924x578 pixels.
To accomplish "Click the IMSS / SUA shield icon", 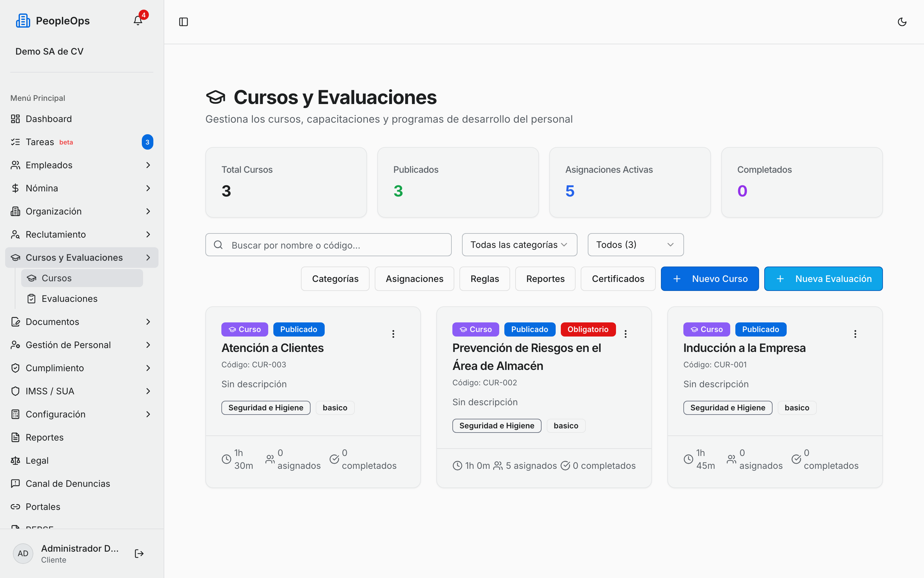I will tap(15, 391).
